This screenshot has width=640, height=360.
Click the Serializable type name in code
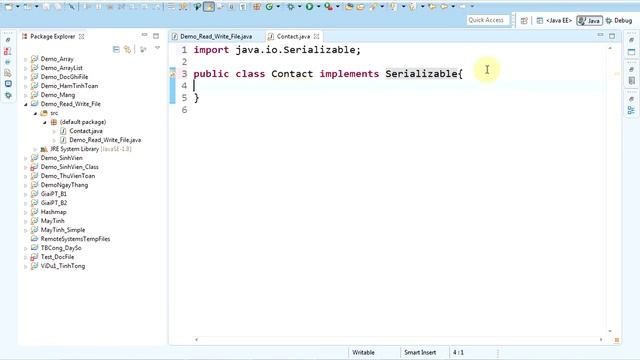pos(421,74)
